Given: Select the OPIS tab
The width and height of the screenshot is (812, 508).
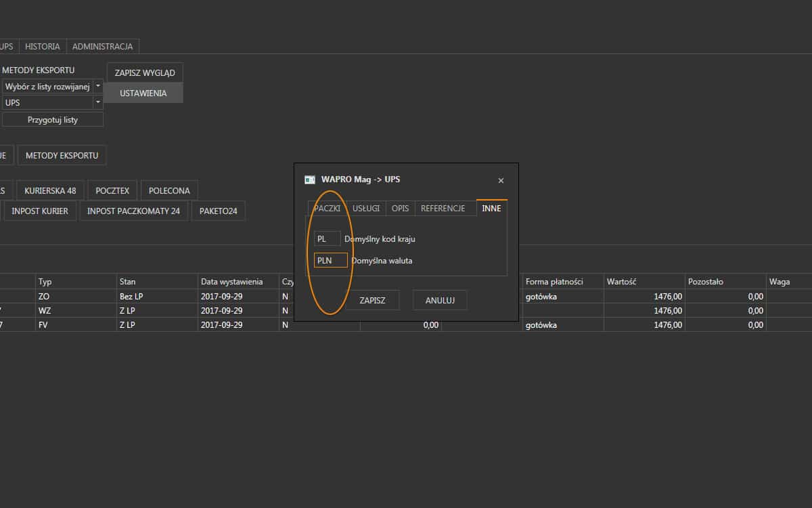Looking at the screenshot, I should (400, 209).
